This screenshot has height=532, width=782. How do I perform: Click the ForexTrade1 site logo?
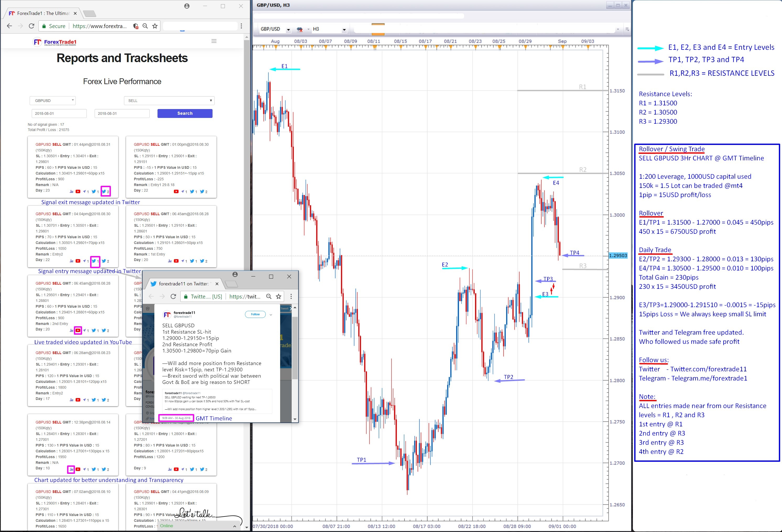click(x=55, y=42)
